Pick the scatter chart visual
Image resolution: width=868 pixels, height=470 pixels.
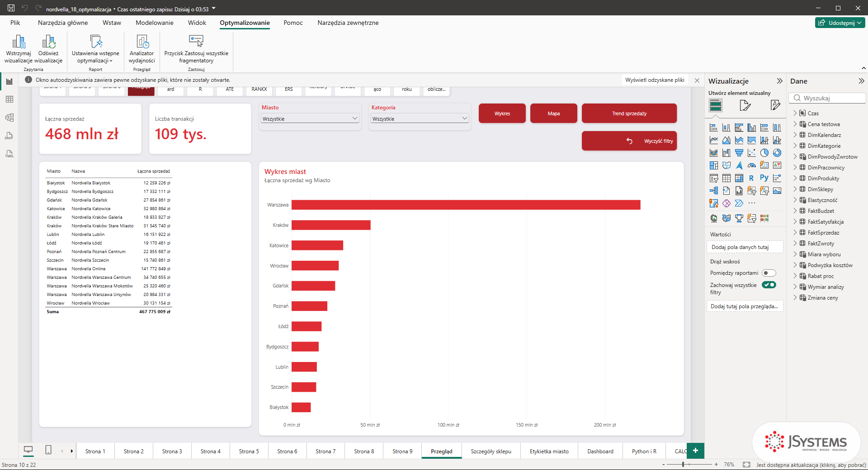tap(751, 153)
